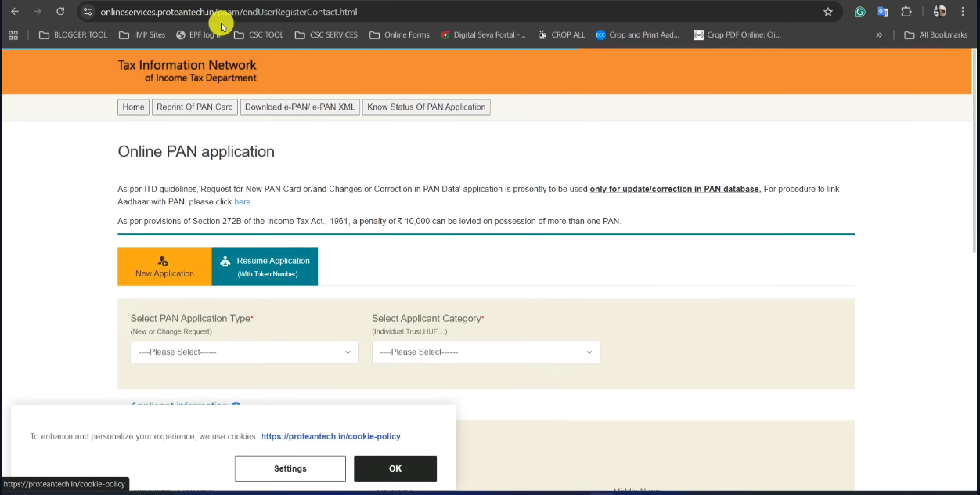Open the three-dot browser menu
Viewport: 980px width, 495px height.
(963, 12)
